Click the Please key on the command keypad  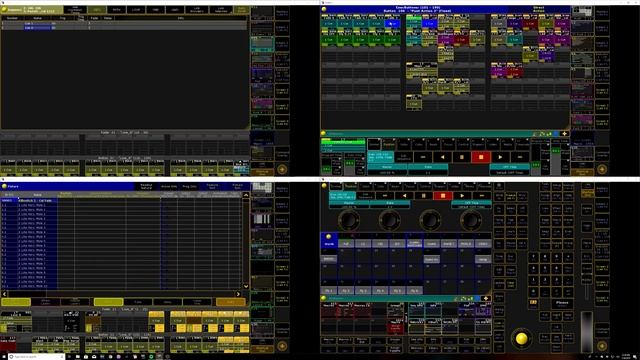[562, 303]
